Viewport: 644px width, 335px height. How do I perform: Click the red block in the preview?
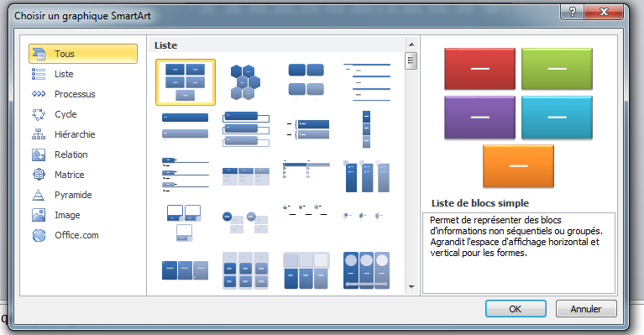(x=479, y=69)
